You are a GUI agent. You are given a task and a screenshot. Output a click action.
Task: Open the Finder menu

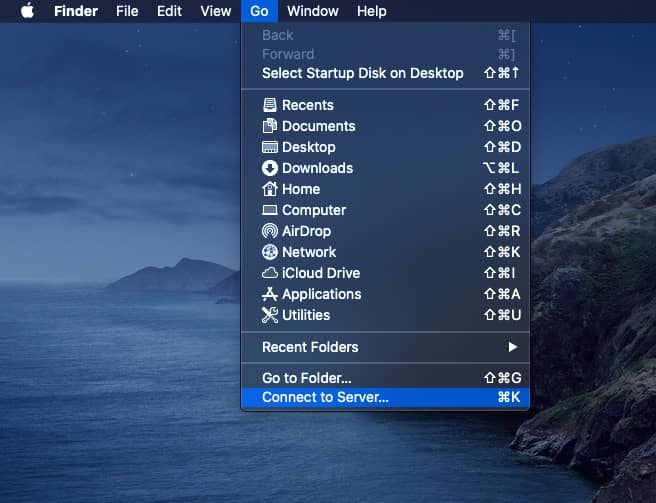pyautogui.click(x=76, y=11)
